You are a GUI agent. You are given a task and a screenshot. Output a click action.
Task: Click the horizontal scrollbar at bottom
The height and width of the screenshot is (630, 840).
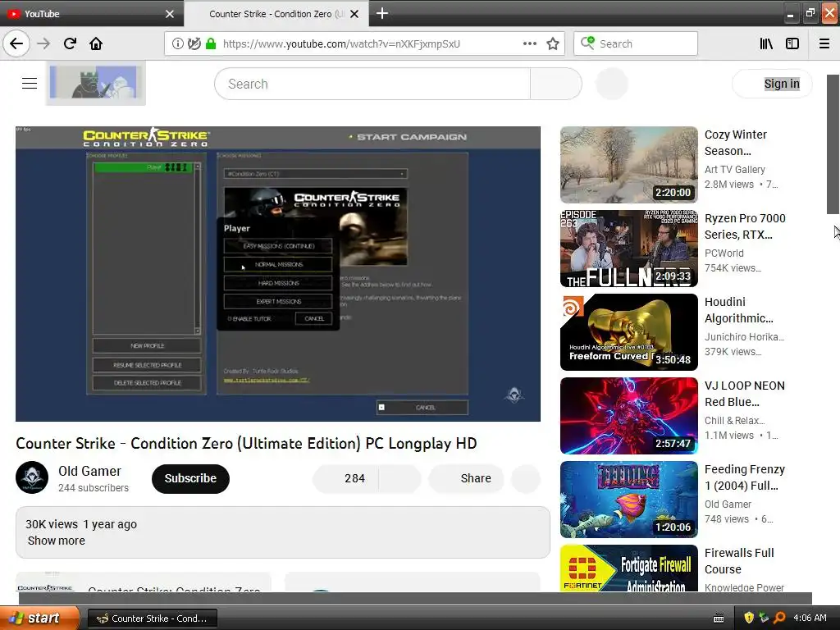415,598
